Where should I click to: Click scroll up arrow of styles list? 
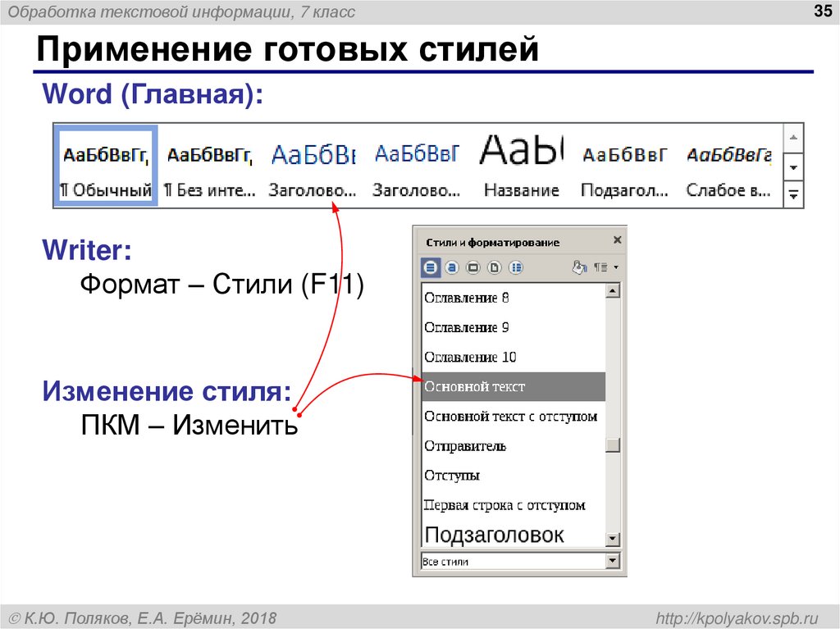point(612,291)
